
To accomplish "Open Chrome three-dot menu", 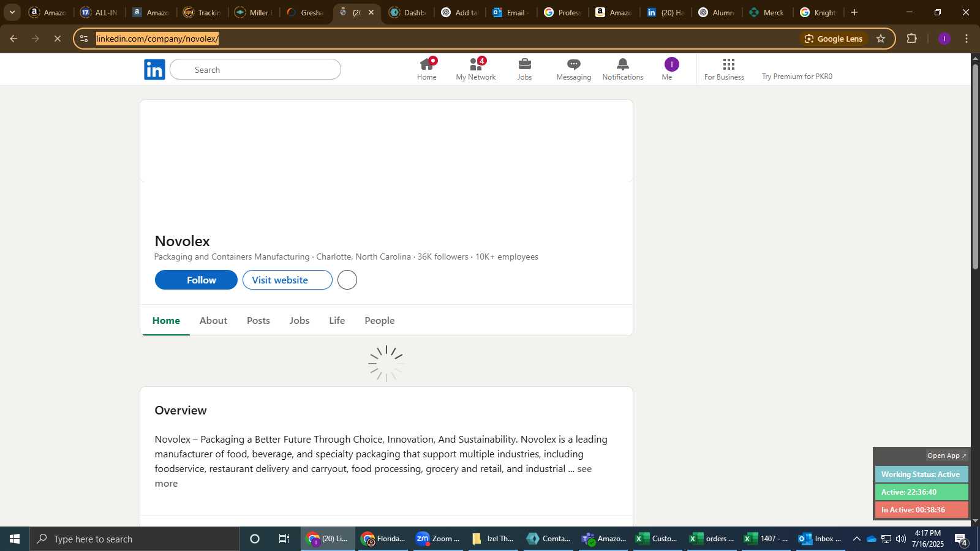I will 967,39.
